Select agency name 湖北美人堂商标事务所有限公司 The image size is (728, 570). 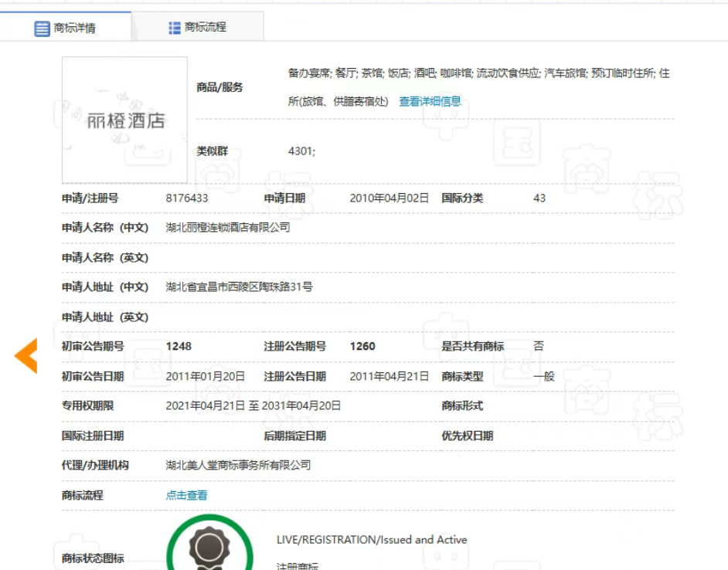click(x=238, y=465)
